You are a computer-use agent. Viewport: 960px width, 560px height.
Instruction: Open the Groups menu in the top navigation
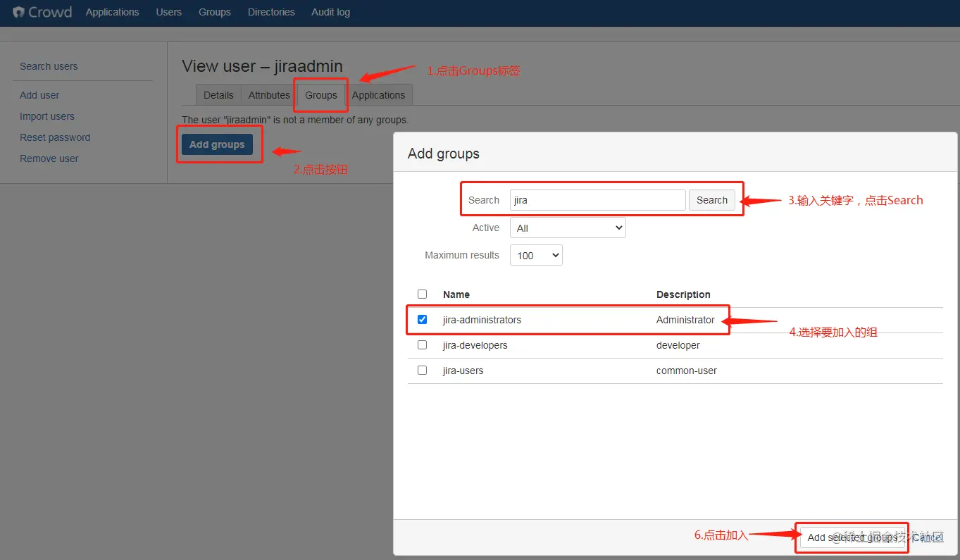point(215,12)
